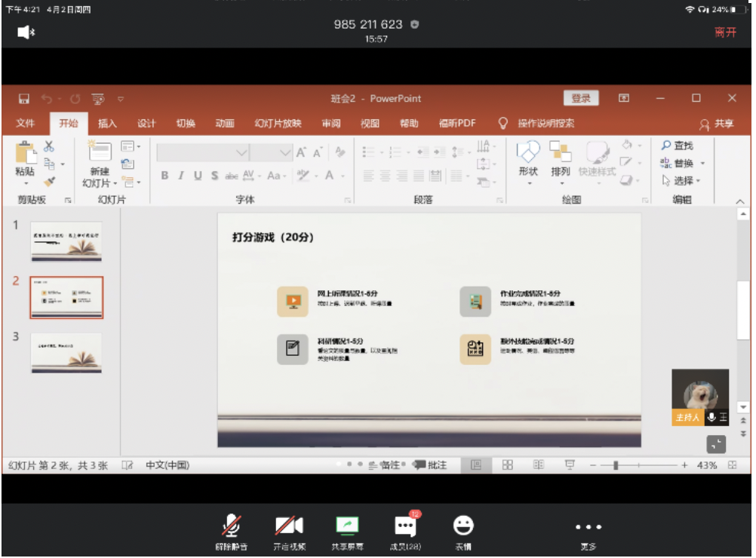
Task: Click the Paste clipboard icon
Action: tap(26, 154)
